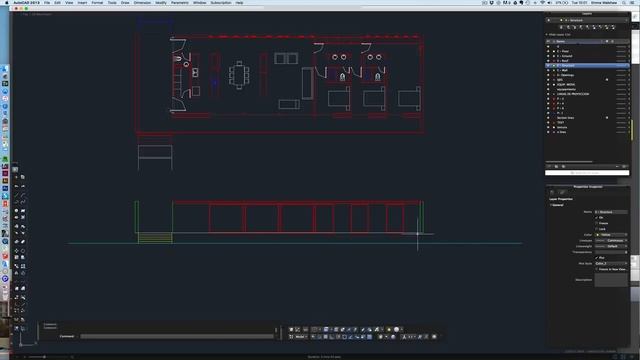Image resolution: width=640 pixels, height=360 pixels.
Task: Open the Edit menu
Action: tap(58, 2)
